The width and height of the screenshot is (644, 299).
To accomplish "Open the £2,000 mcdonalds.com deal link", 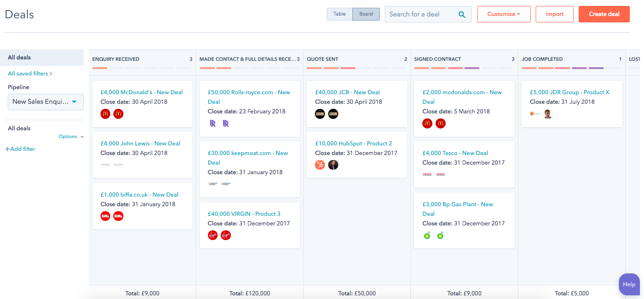I will (x=462, y=97).
